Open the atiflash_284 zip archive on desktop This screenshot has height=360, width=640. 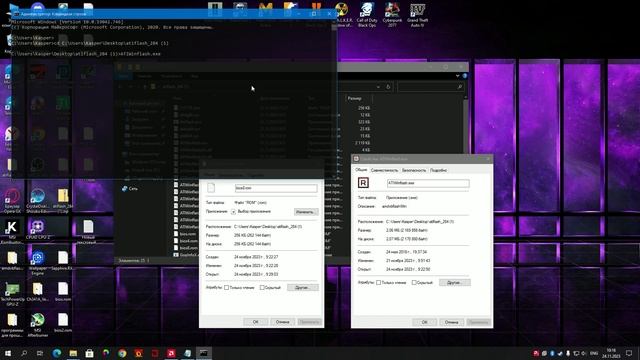(63, 200)
